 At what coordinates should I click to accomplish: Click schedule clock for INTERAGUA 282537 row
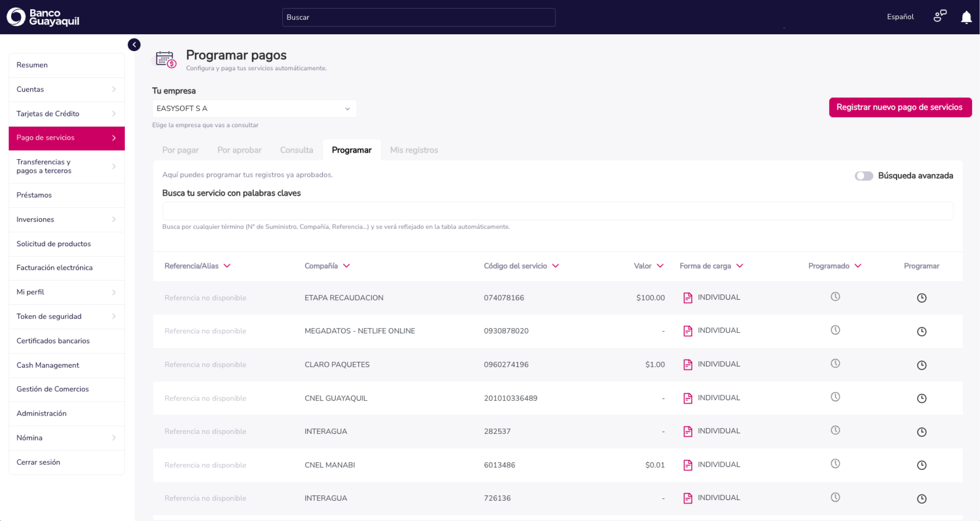[921, 432]
